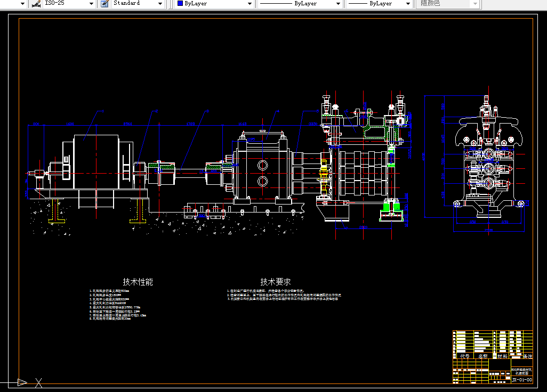Select the 2360 dimension text

(x=127, y=124)
